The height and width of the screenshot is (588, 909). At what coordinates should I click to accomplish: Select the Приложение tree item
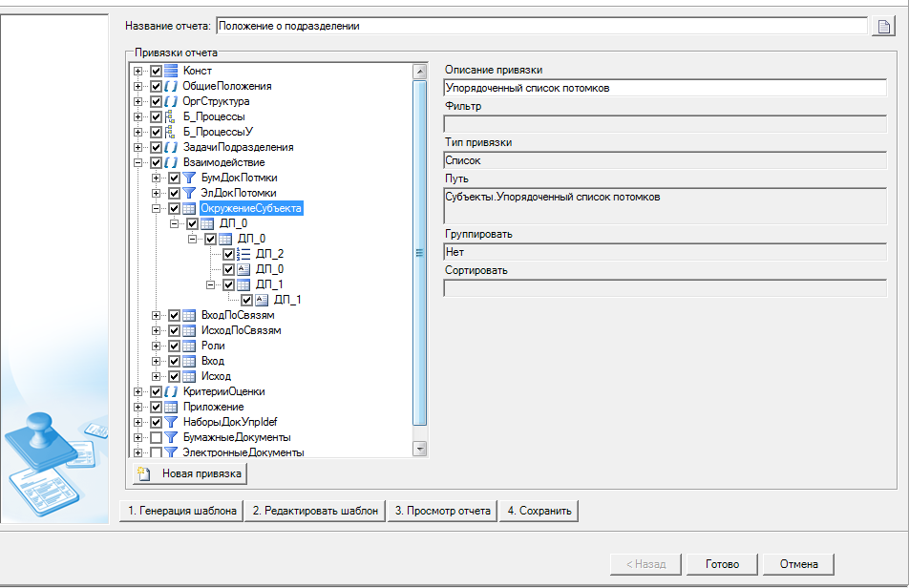213,407
